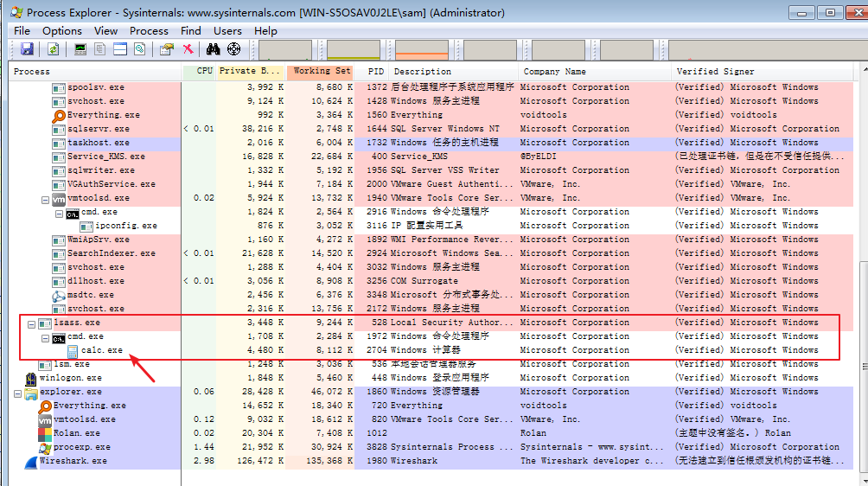
Task: Click the View DLLs/Handles toolbar icon
Action: (x=140, y=49)
